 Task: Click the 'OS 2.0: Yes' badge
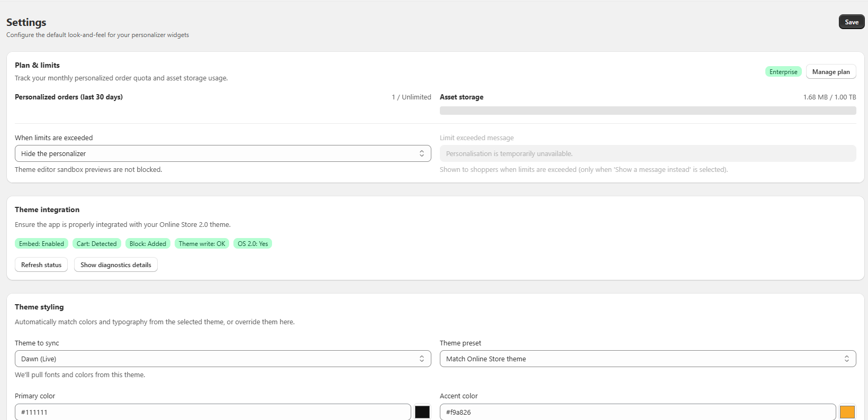coord(252,244)
